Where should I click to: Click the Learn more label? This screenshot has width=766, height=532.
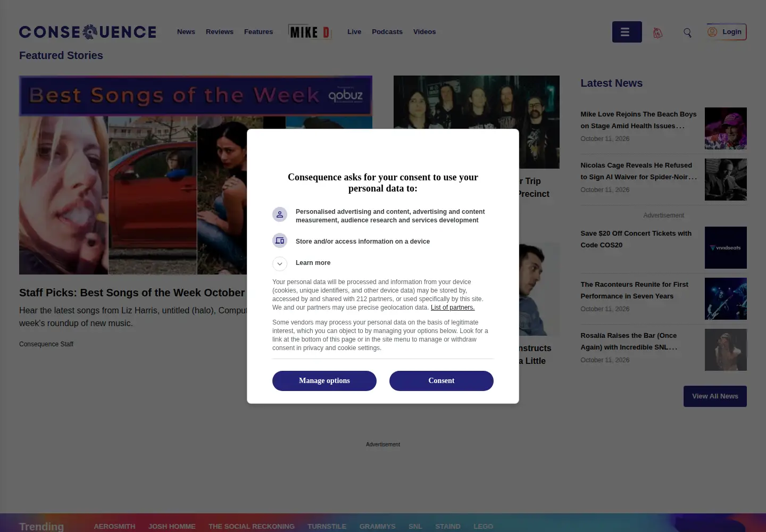(x=313, y=263)
